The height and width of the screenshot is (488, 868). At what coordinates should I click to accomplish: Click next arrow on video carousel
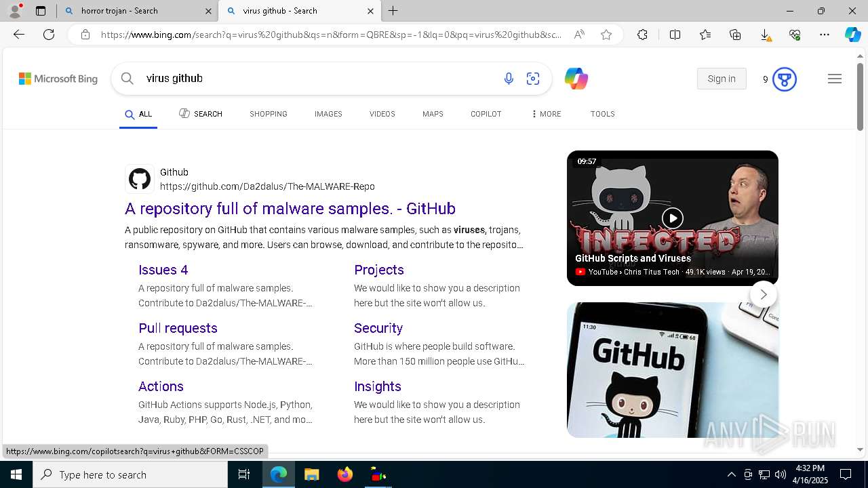point(764,294)
